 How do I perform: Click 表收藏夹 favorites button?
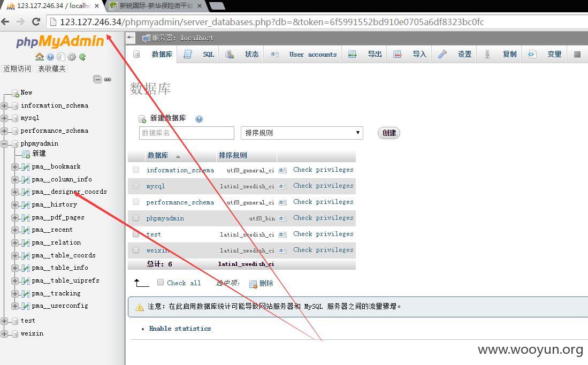(x=52, y=69)
